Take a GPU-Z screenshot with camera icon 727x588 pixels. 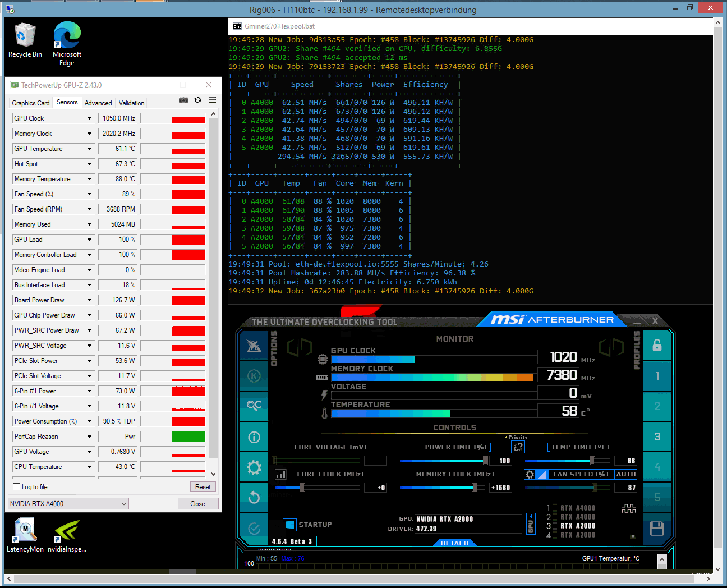pyautogui.click(x=183, y=100)
